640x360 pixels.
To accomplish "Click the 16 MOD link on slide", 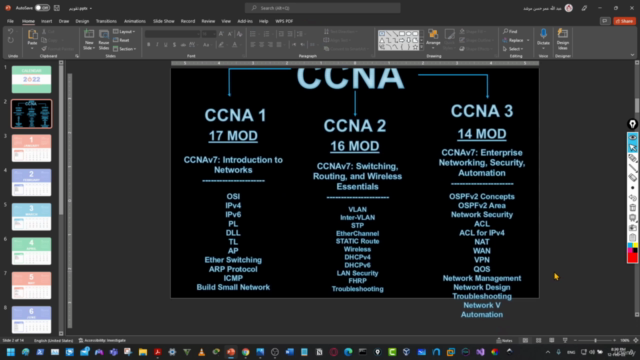I will click(x=355, y=146).
